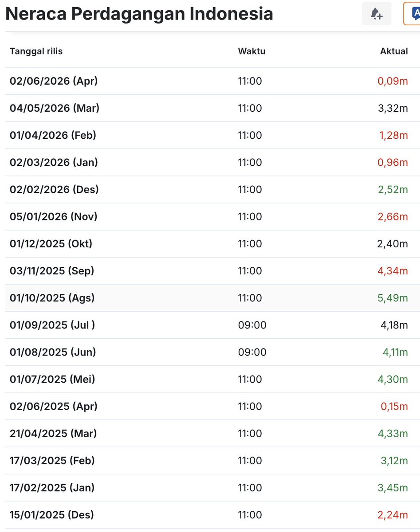The height and width of the screenshot is (532, 420).
Task: Select the 01/12/2025 (Okt) release date
Action: click(x=51, y=243)
